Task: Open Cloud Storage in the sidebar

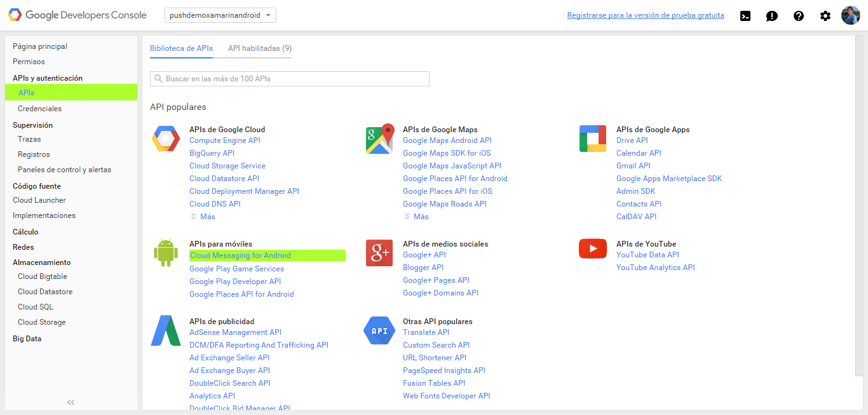Action: click(x=42, y=322)
